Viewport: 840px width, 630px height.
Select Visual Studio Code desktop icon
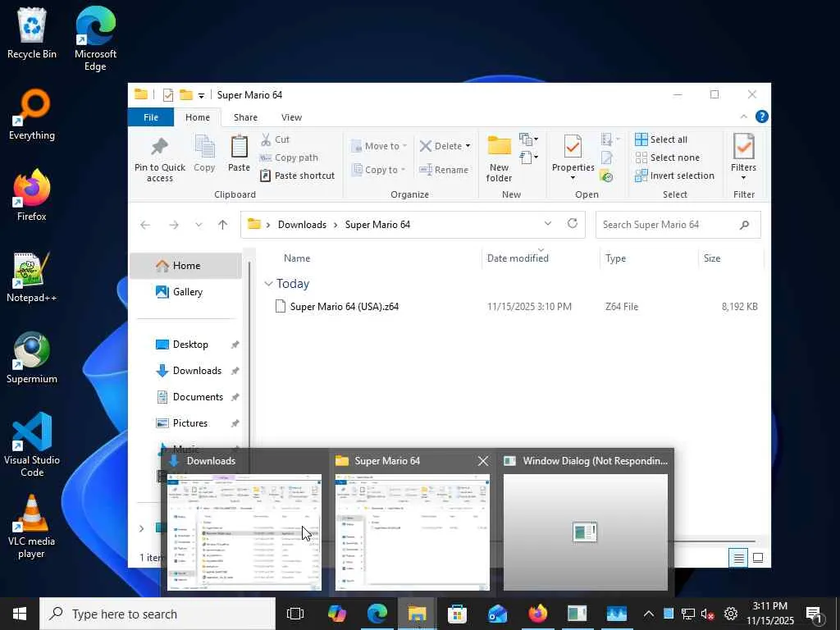[32, 445]
